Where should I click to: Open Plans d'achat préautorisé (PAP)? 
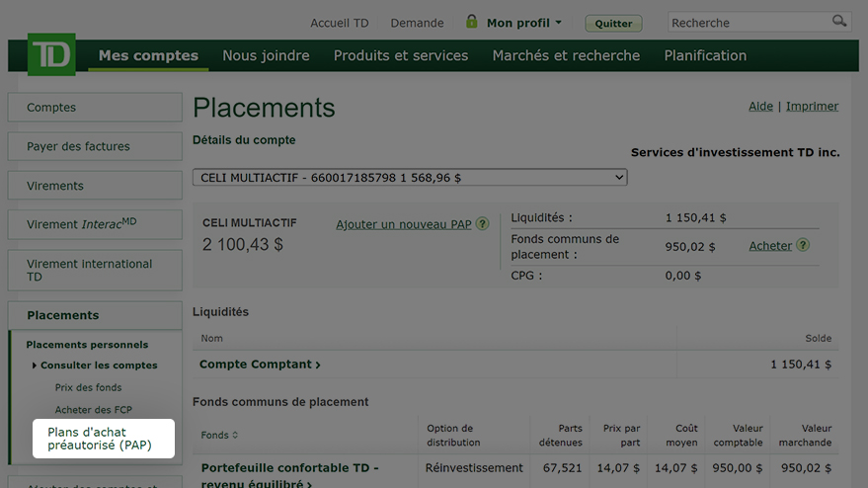104,439
